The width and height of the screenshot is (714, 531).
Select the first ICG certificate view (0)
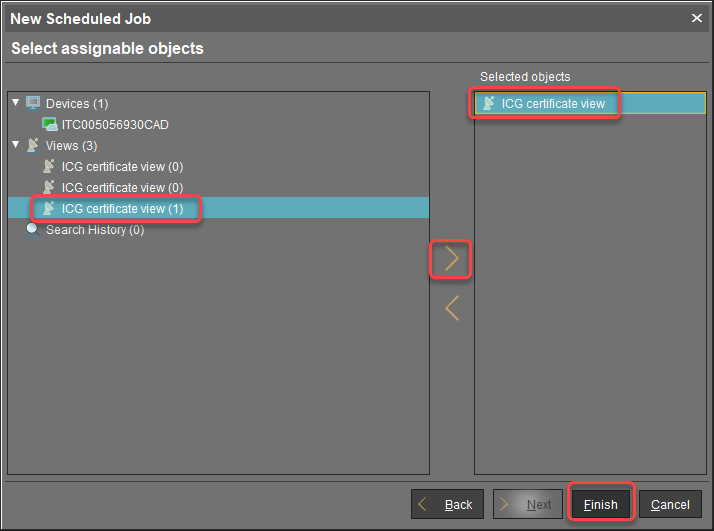(122, 167)
